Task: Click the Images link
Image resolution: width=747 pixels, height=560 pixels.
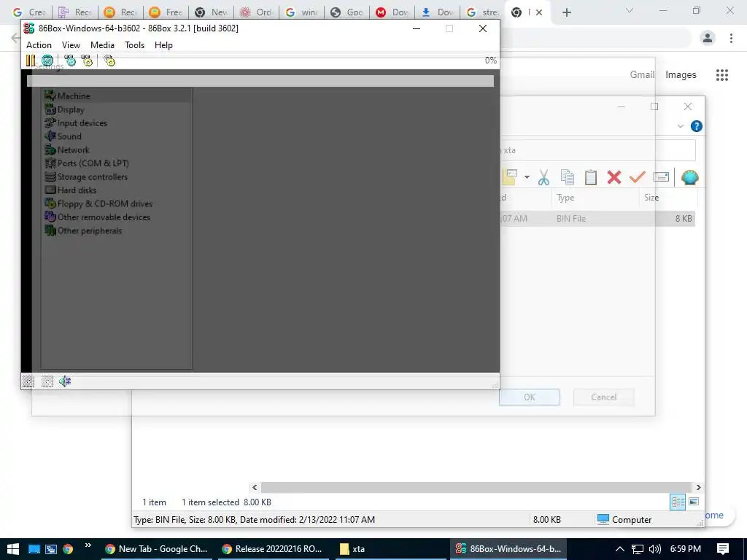Action: 681,75
